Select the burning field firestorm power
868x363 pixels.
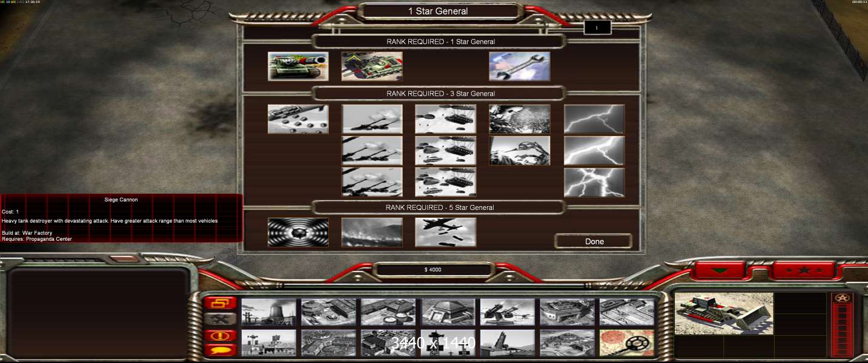tap(372, 232)
